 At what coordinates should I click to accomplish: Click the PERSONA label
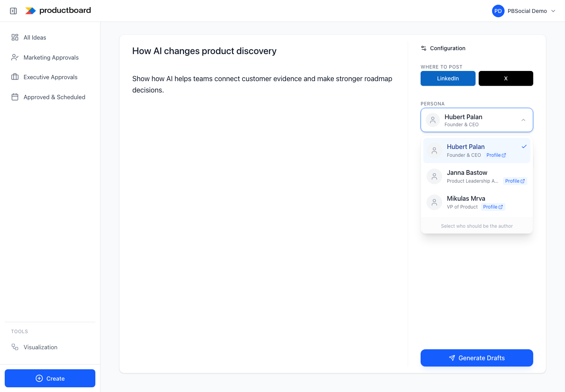point(432,104)
